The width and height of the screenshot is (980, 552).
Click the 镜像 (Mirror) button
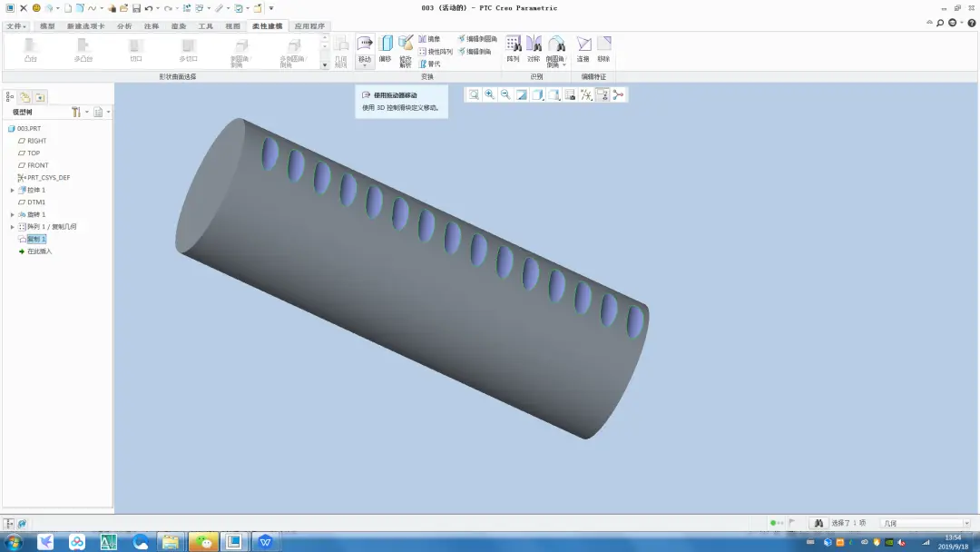click(429, 39)
